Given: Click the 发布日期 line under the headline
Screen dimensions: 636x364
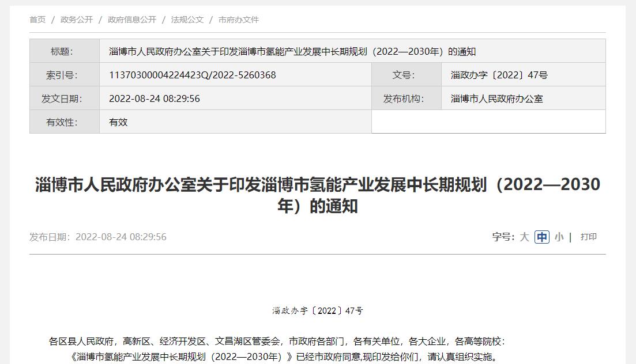Looking at the screenshot, I should 98,237.
